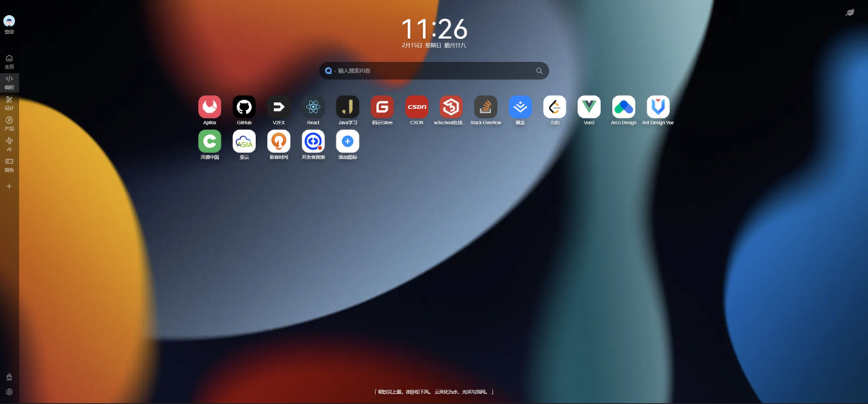Open settings via the sidebar gear icon
868x404 pixels.
tap(9, 392)
